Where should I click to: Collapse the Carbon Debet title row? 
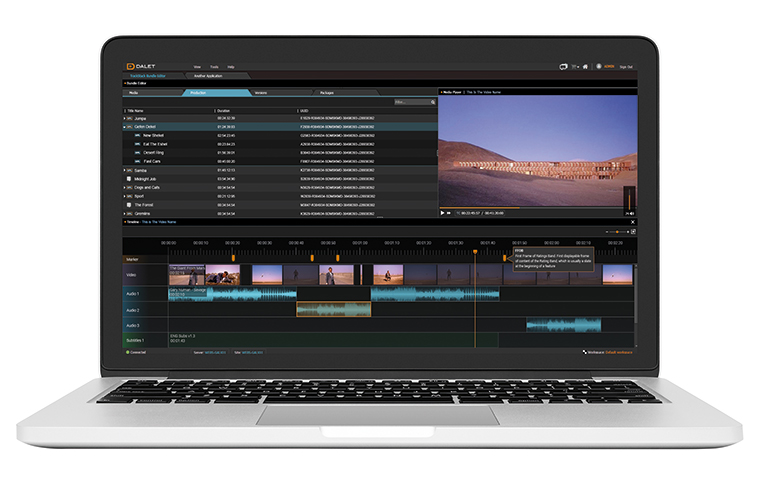[x=125, y=127]
